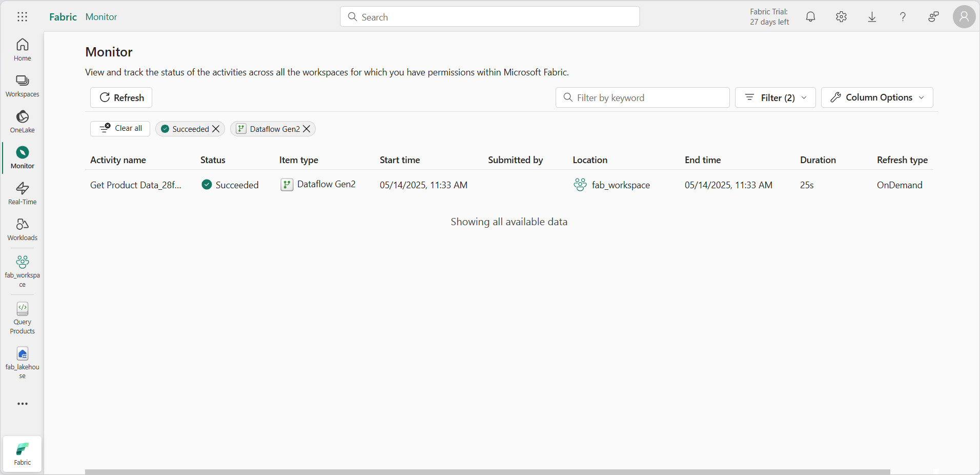The width and height of the screenshot is (980, 475).
Task: Click the Fabric experience switcher at bottom
Action: tap(22, 454)
